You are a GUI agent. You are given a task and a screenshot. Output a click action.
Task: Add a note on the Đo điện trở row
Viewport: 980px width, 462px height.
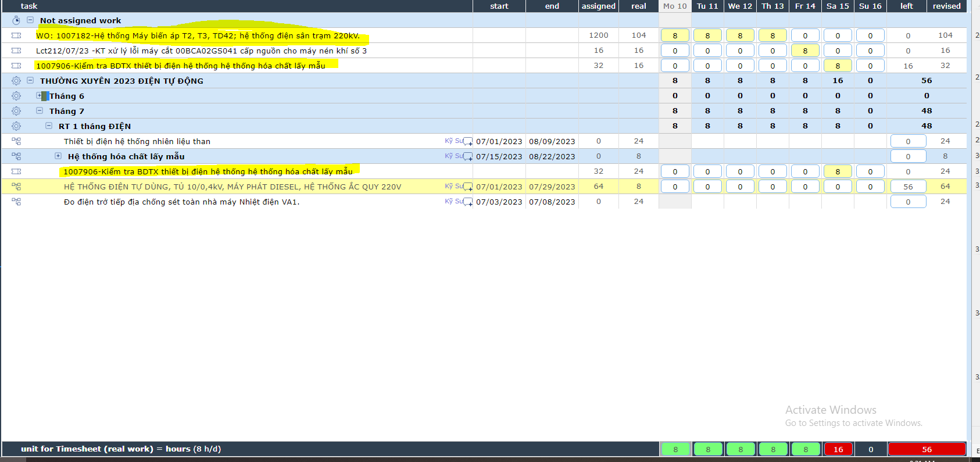[467, 202]
